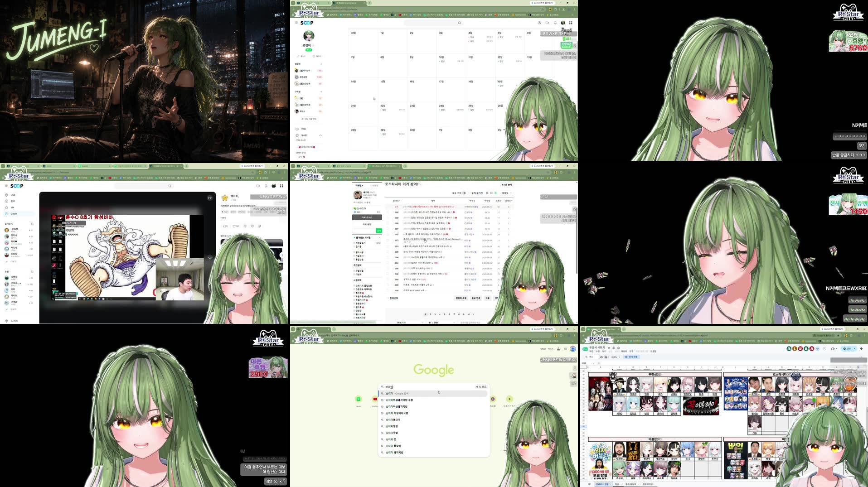Select the 23일 cell in schedule calendar
The height and width of the screenshot is (487, 868).
[x=422, y=113]
